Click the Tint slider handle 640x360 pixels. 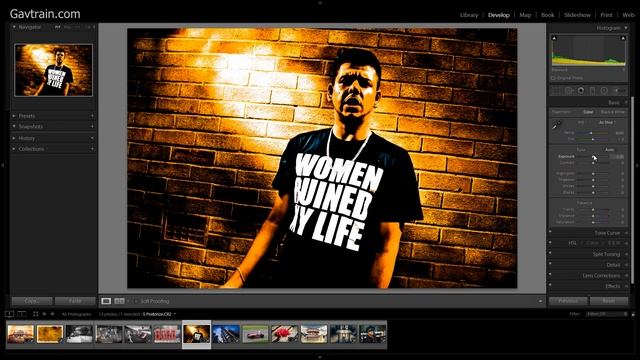point(593,140)
